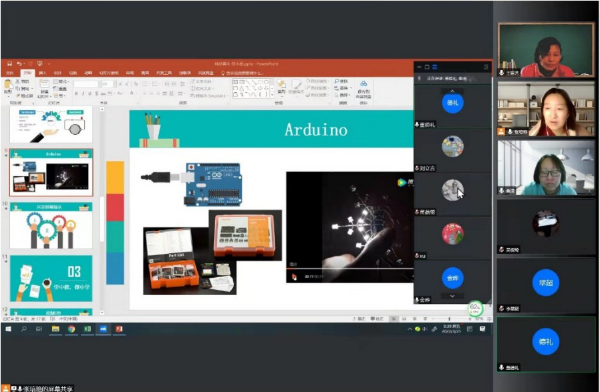This screenshot has width=600, height=392.
Task: Expand the font size dropdown
Action: tap(112, 84)
